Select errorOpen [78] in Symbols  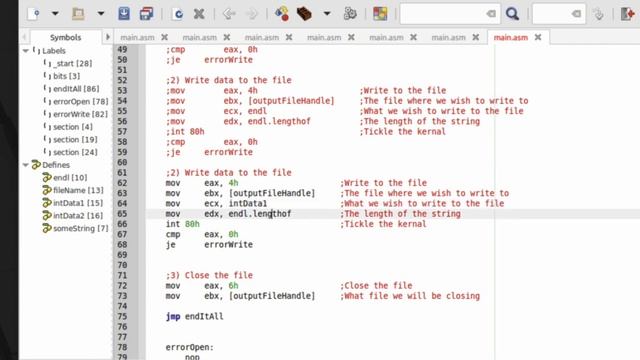pyautogui.click(x=80, y=102)
